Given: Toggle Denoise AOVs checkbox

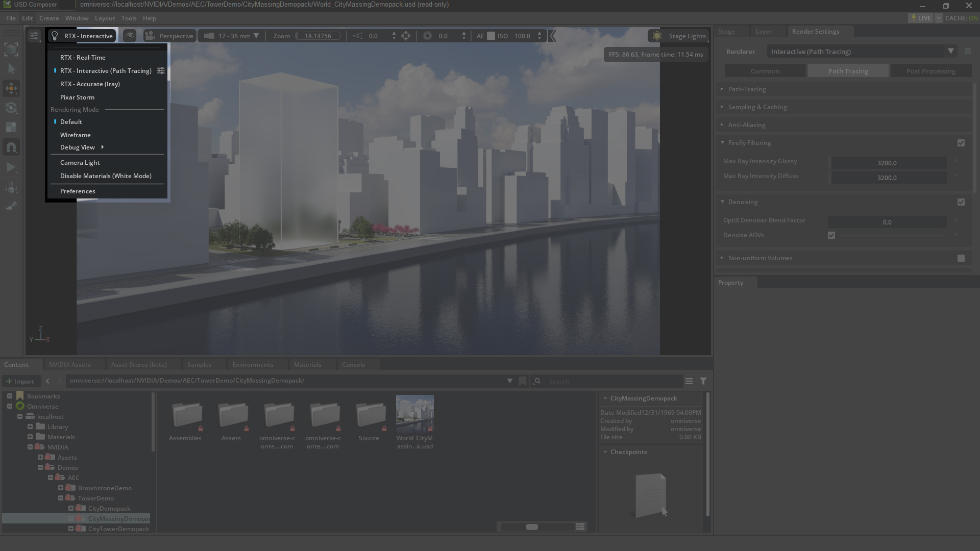Looking at the screenshot, I should (x=831, y=235).
